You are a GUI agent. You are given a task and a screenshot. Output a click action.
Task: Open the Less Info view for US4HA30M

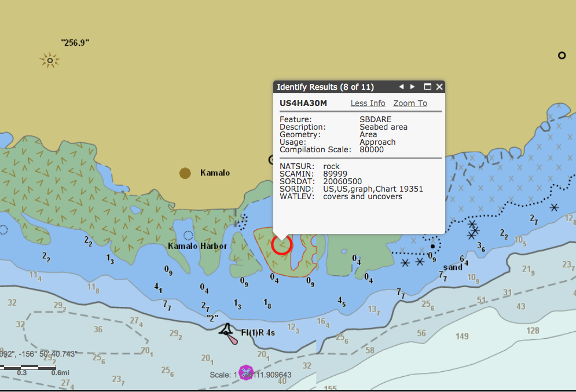pos(368,103)
